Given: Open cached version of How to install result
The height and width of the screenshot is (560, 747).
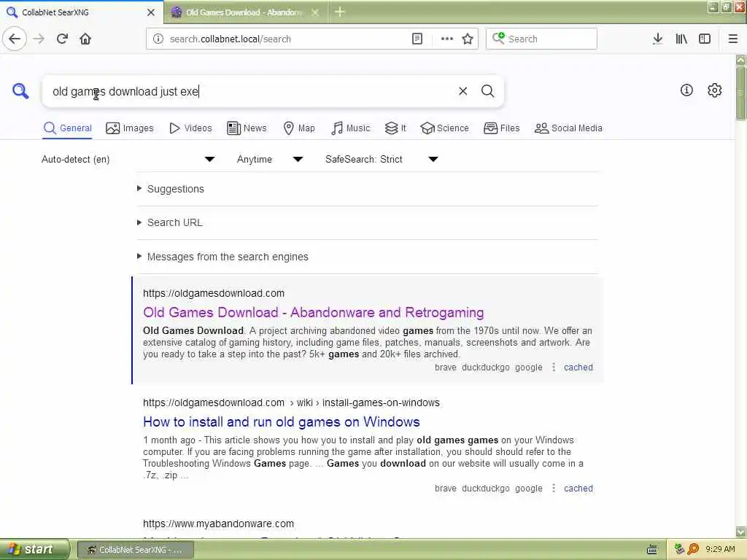Looking at the screenshot, I should coord(578,488).
